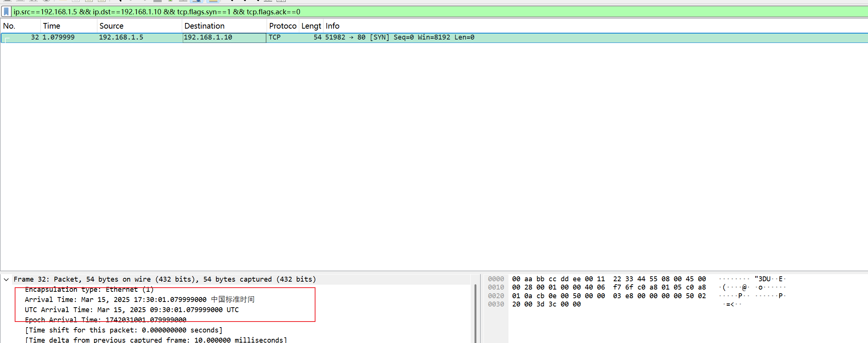The image size is (868, 343).
Task: Click hex dump offset 0010 row bytes
Action: [x=609, y=287]
